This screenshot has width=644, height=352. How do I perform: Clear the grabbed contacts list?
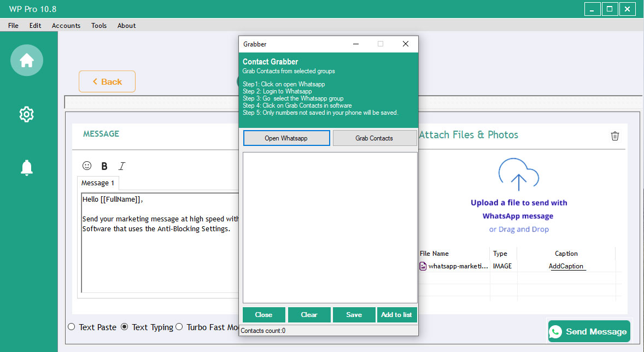309,315
